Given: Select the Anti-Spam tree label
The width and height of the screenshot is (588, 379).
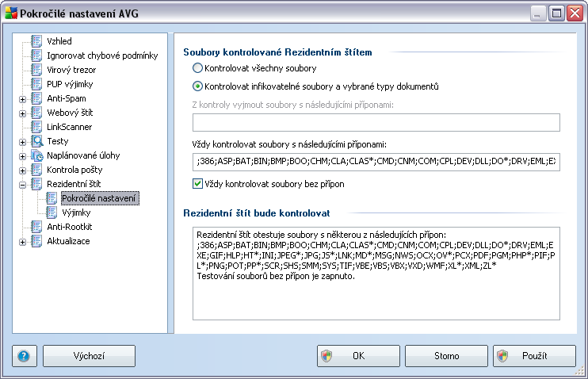Looking at the screenshot, I should coord(67,98).
